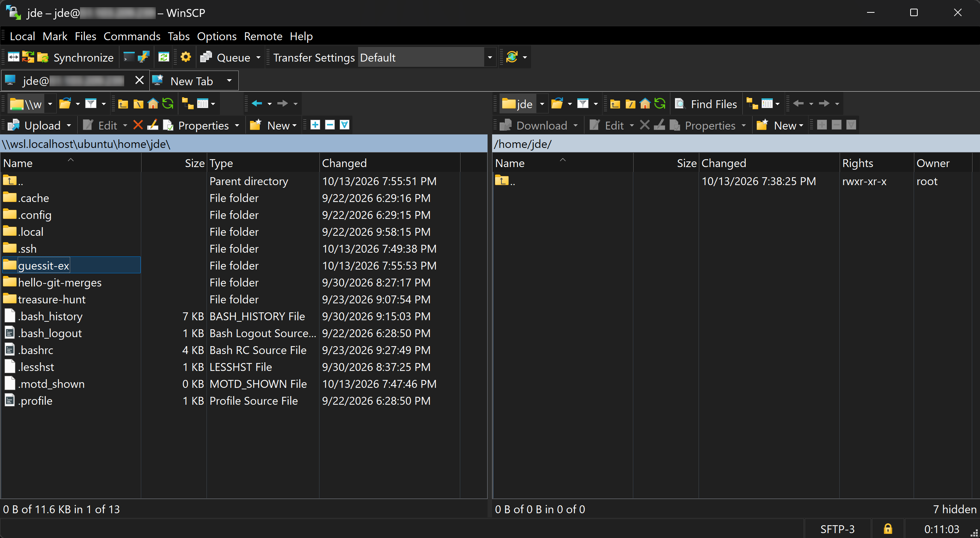Screen dimensions: 980x538
Task: Click the lock encryption icon in status bar
Action: 888,529
